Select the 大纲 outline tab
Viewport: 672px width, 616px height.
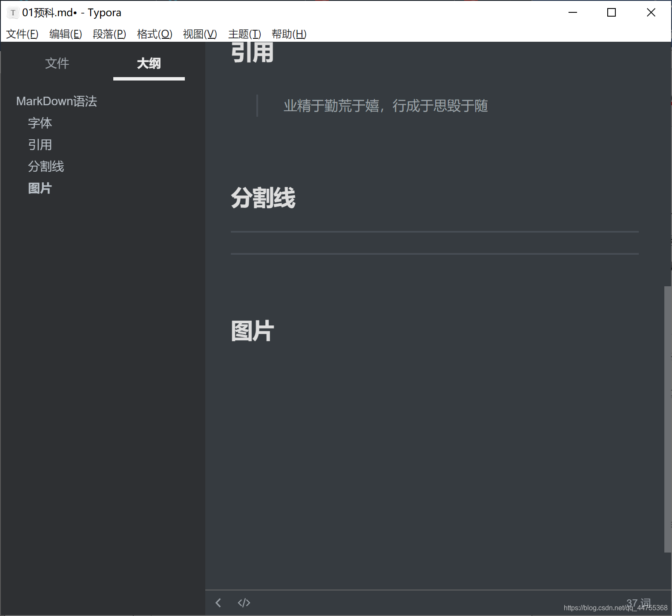(149, 63)
